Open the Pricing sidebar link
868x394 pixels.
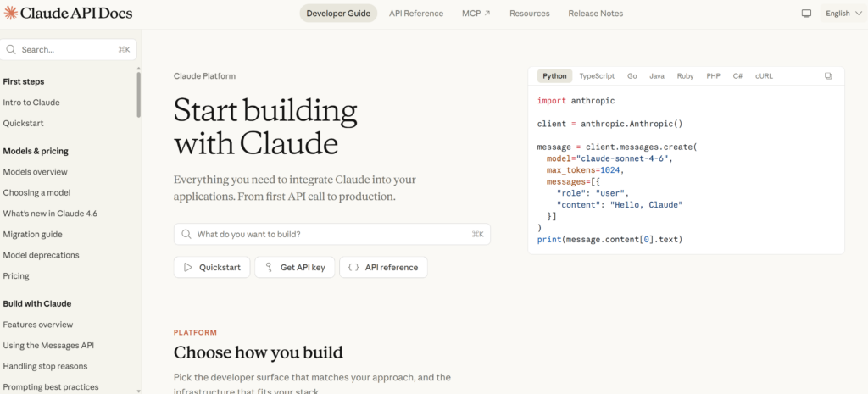16,276
